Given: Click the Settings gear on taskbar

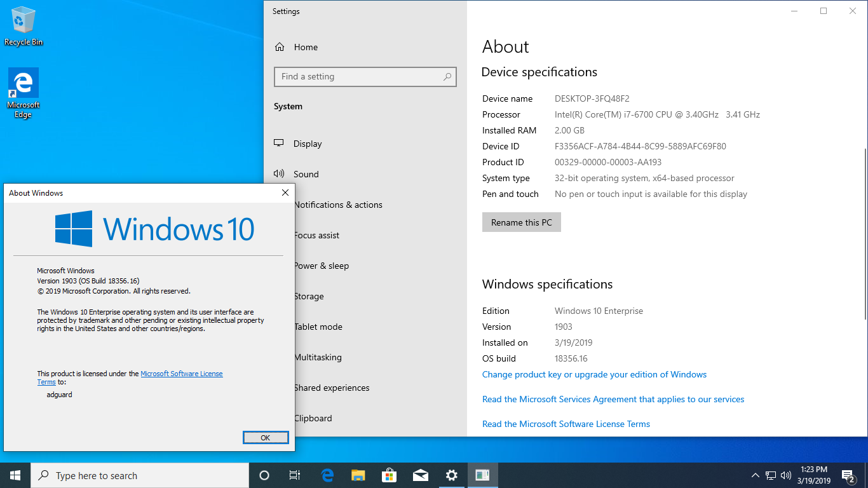Looking at the screenshot, I should coord(451,475).
